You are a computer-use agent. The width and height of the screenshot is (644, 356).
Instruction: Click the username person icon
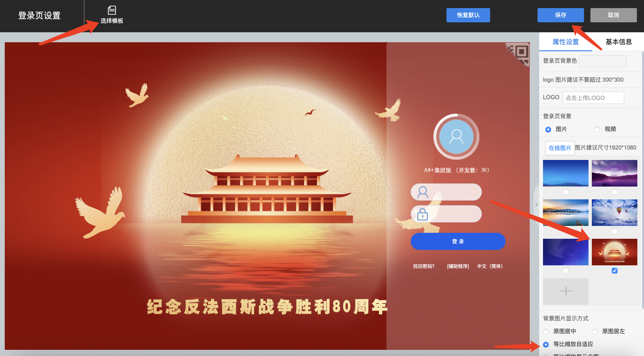click(423, 192)
